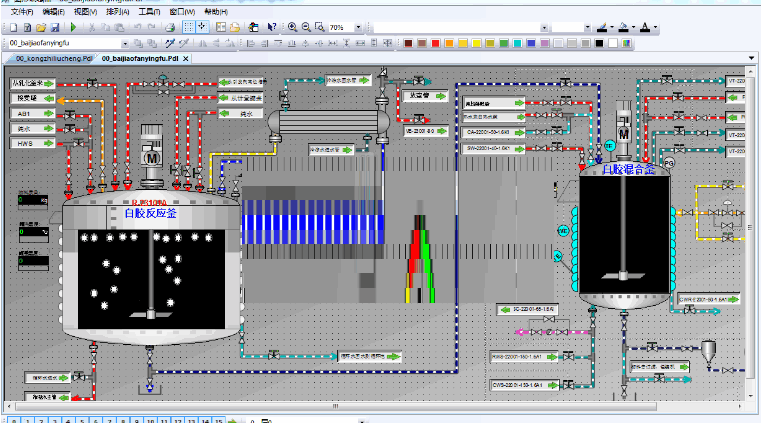
Task: Click the Zoom out magnifier icon
Action: (305, 27)
